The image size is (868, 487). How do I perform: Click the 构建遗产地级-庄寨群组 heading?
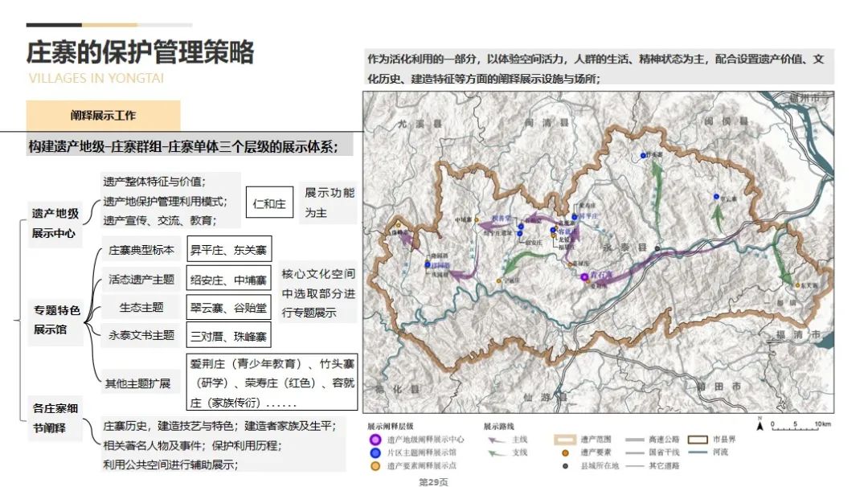tap(182, 146)
